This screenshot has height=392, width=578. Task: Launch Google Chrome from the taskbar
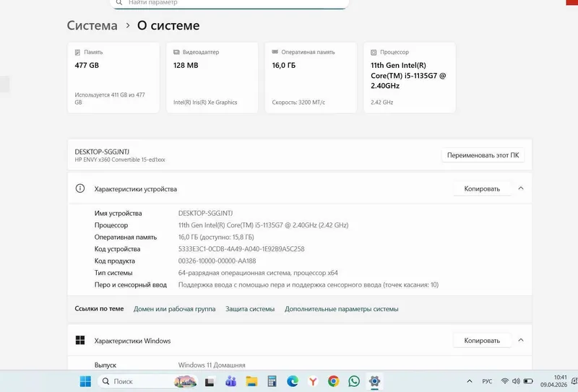334,381
